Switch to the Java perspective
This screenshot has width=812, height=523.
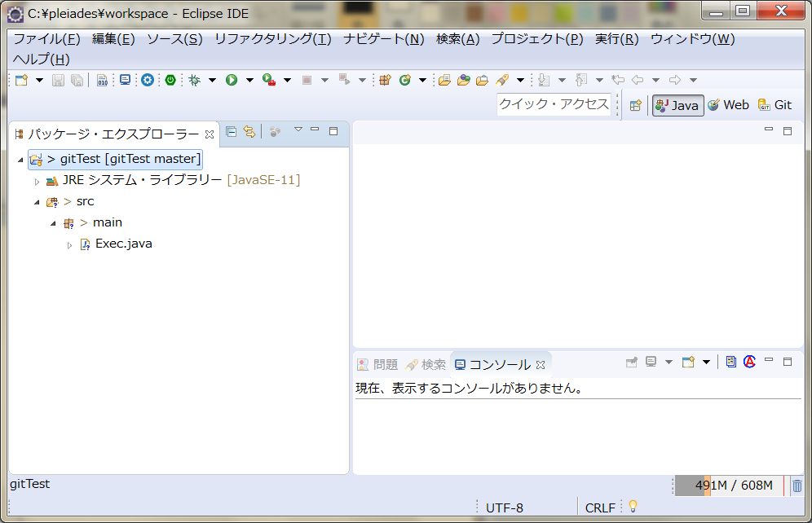pyautogui.click(x=677, y=106)
